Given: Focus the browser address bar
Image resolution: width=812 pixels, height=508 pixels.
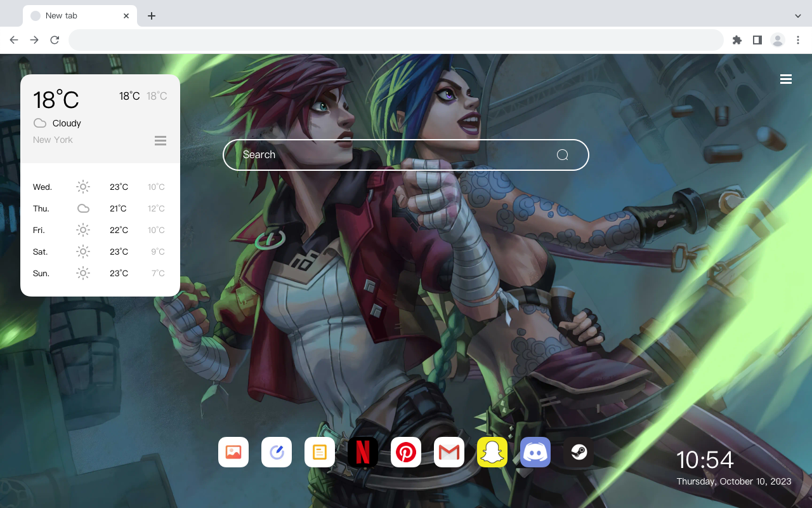Looking at the screenshot, I should 396,40.
